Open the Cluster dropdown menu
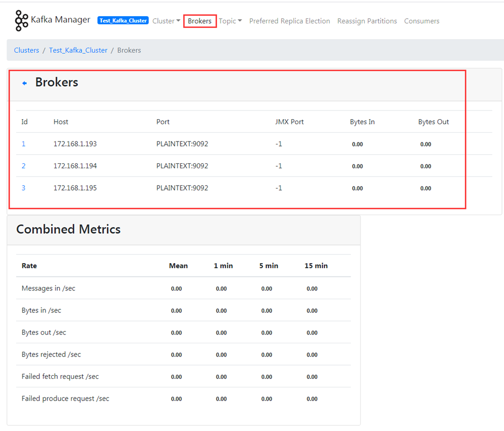Viewport: 504px width, 431px height. (x=166, y=21)
